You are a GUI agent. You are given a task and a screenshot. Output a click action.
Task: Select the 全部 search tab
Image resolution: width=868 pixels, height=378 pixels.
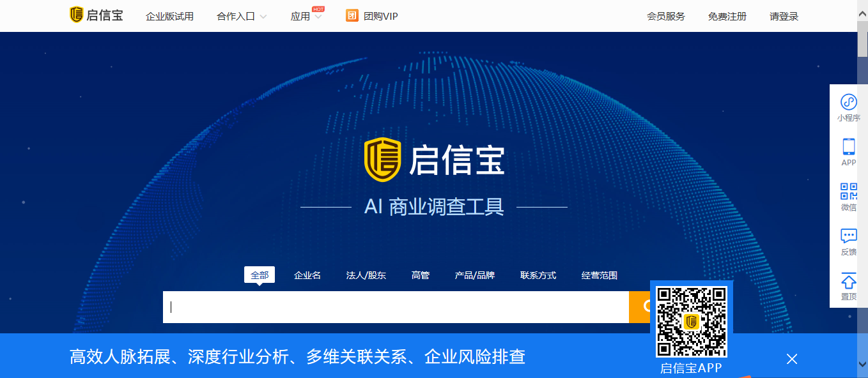coord(260,275)
